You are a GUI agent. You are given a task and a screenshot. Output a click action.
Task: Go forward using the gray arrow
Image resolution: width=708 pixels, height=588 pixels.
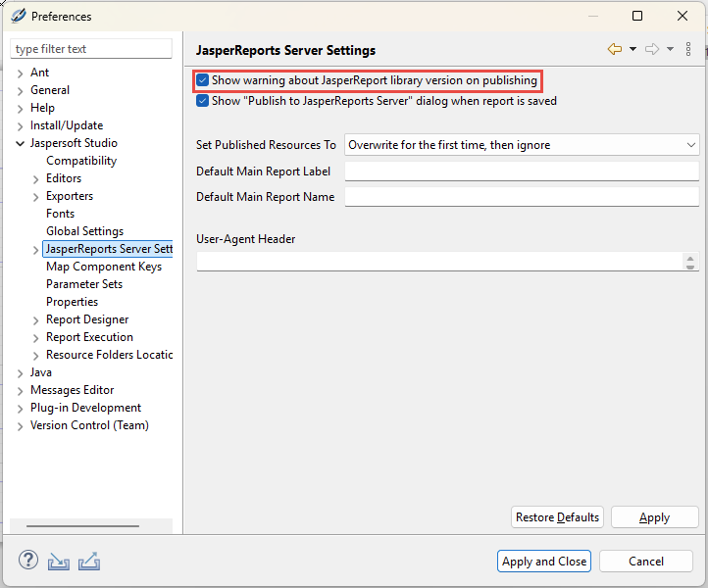652,49
